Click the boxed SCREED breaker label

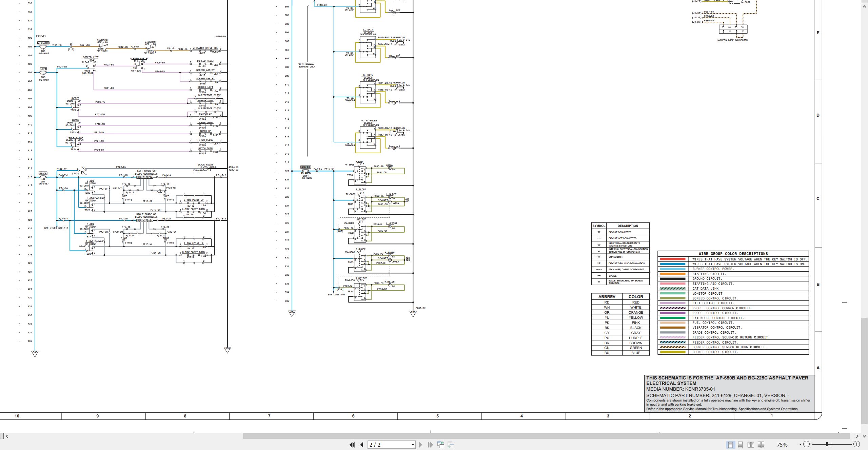(305, 167)
